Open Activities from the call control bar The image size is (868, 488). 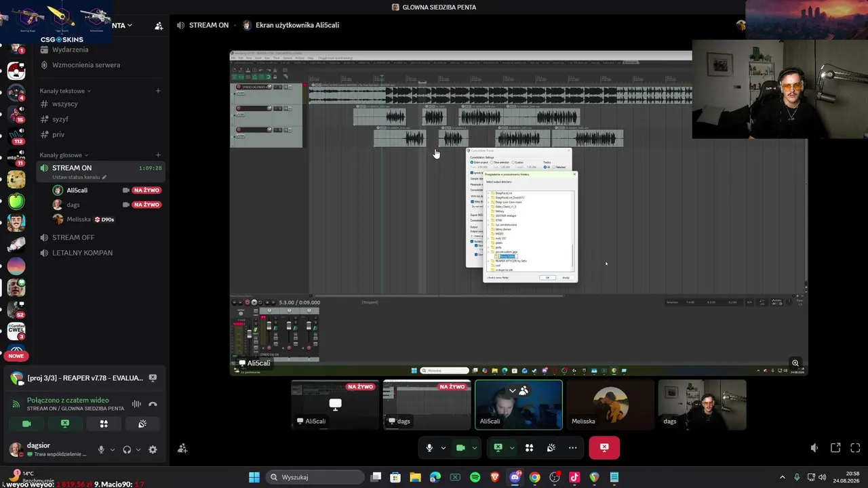pos(529,447)
